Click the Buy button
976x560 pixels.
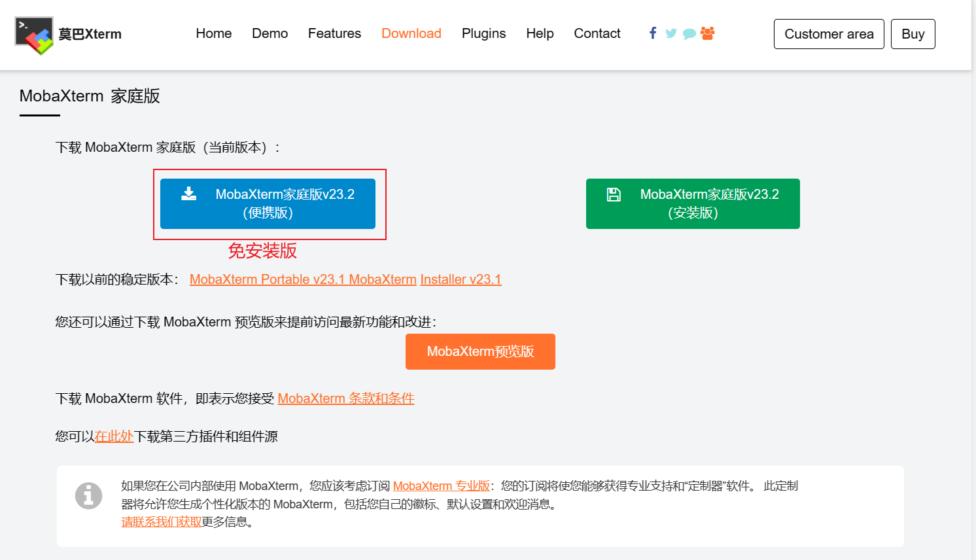tap(913, 34)
